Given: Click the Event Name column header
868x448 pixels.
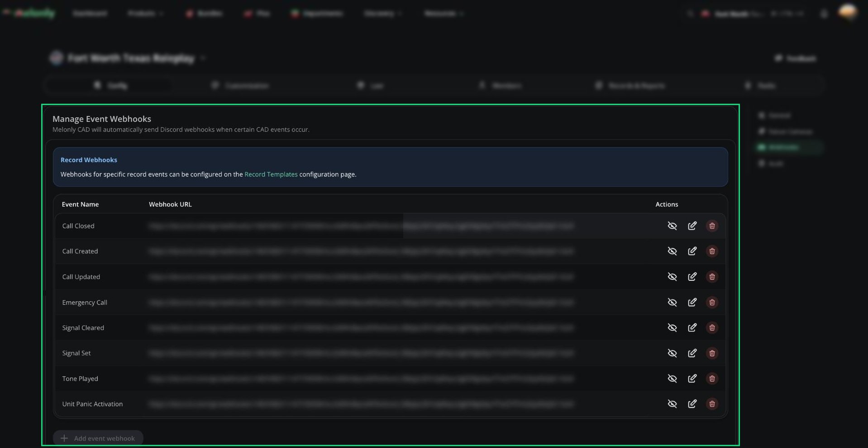Looking at the screenshot, I should click(80, 204).
